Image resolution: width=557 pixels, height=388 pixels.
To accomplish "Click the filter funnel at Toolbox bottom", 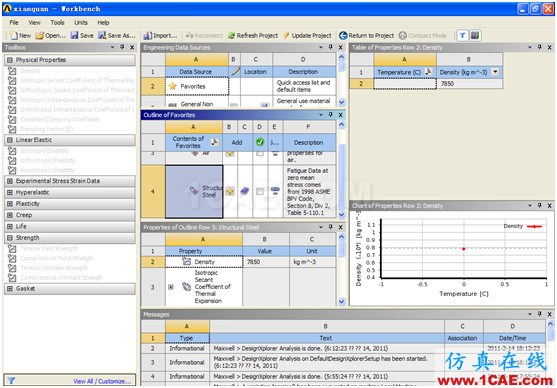I will click(11, 381).
